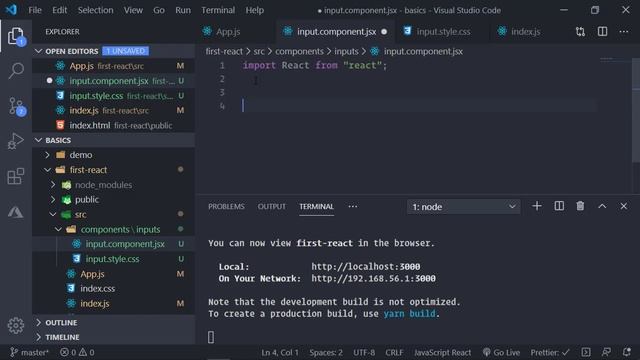Click the CRLF end-of-line status item
The width and height of the screenshot is (640, 360).
tap(394, 352)
